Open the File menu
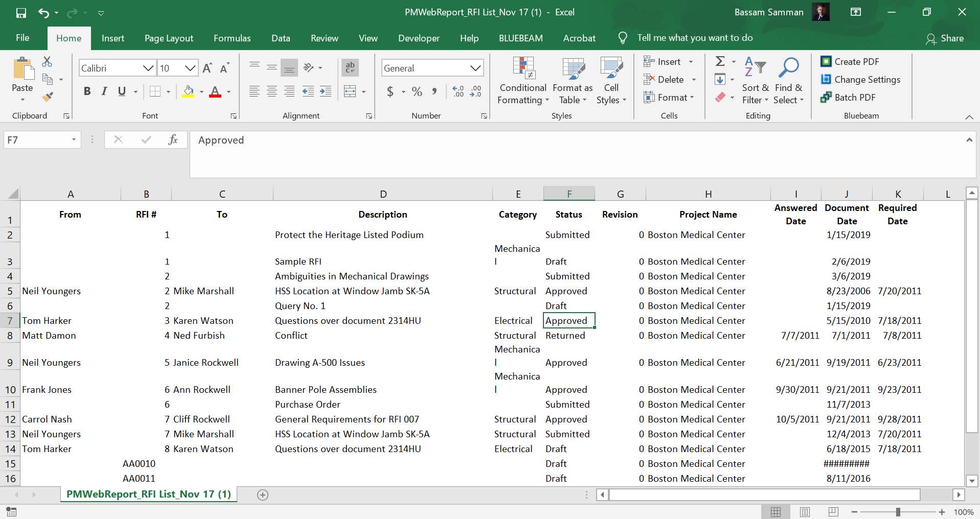 (x=22, y=38)
